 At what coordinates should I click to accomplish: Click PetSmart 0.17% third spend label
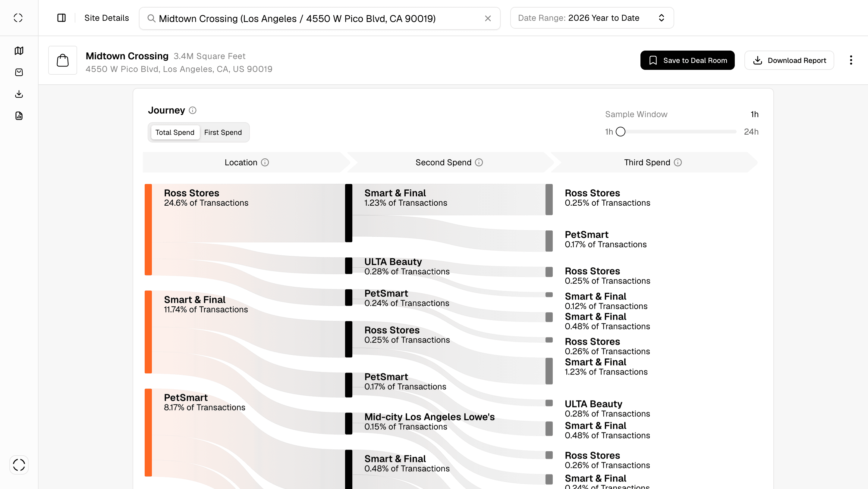click(606, 239)
